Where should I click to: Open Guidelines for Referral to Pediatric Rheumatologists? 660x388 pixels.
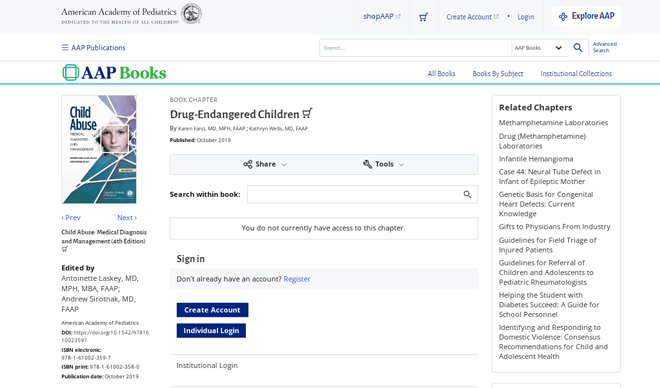click(x=546, y=272)
